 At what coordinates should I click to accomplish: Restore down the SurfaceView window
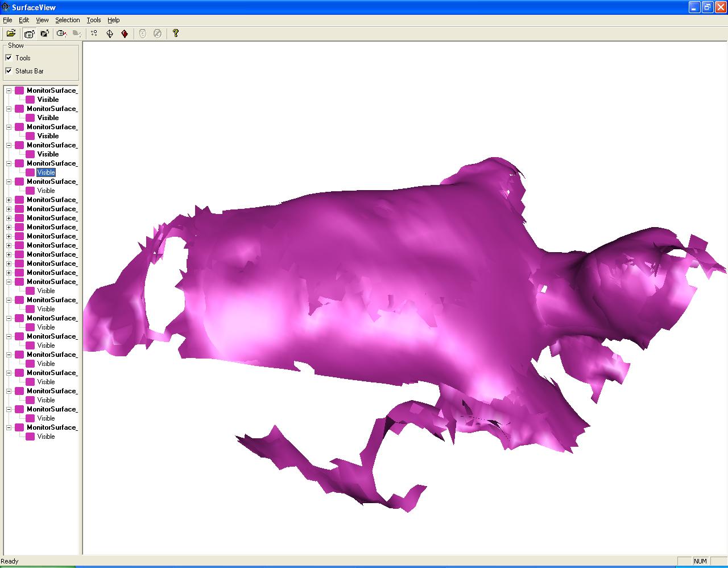[x=707, y=7]
